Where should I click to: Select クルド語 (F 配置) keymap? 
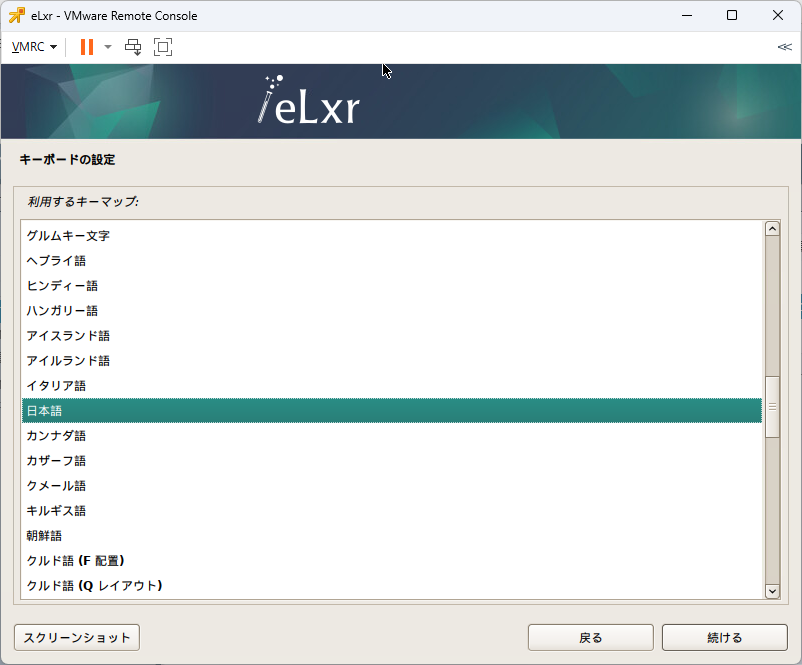coord(392,561)
